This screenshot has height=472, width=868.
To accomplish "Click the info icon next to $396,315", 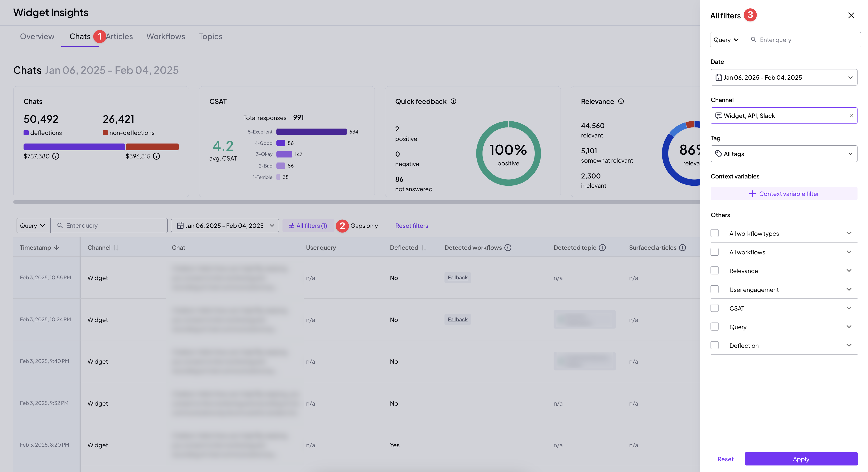I will click(x=156, y=156).
